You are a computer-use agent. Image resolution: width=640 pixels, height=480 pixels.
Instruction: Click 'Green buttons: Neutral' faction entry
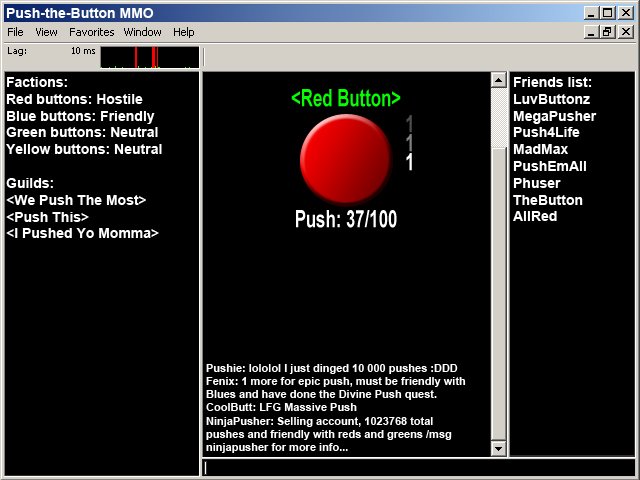(82, 133)
